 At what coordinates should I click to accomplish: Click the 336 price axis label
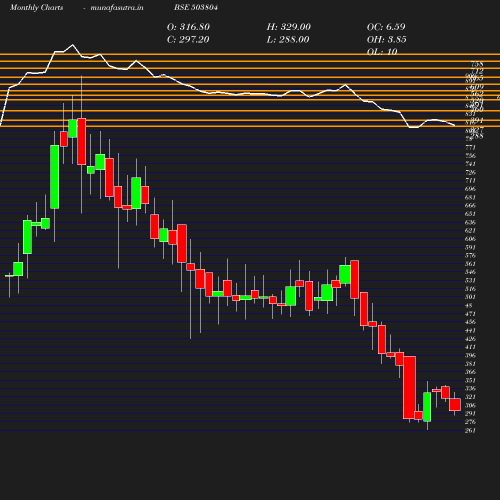pyautogui.click(x=470, y=389)
